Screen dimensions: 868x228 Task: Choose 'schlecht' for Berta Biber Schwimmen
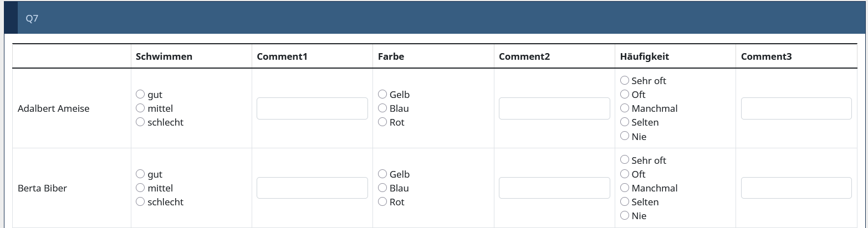(x=140, y=202)
